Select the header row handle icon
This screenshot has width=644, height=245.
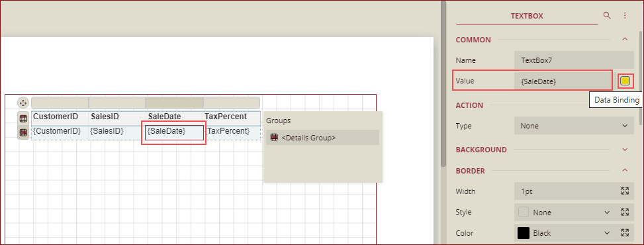tap(23, 119)
